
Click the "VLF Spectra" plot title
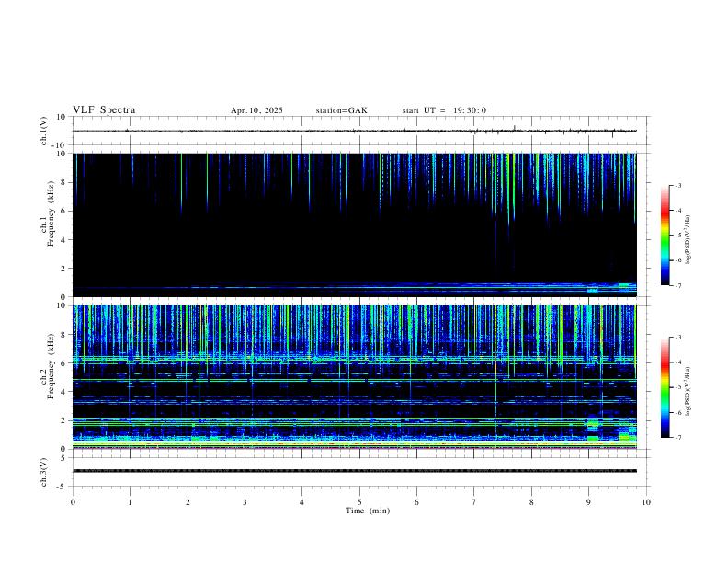point(104,110)
